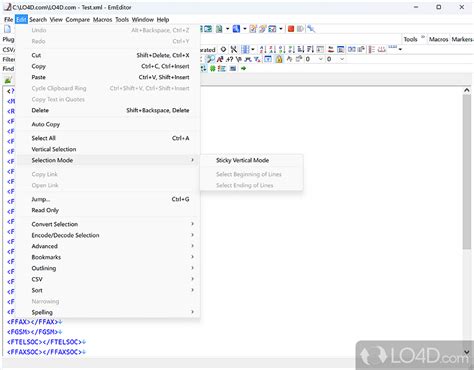Click the scissors-like tools icon in CSV toolbar
The height and width of the screenshot is (370, 474).
click(234, 50)
